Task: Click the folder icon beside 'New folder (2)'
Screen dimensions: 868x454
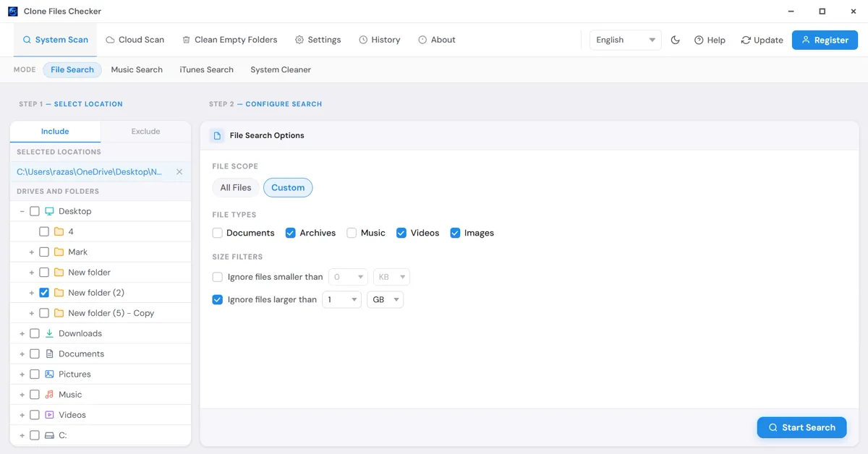Action: tap(59, 293)
